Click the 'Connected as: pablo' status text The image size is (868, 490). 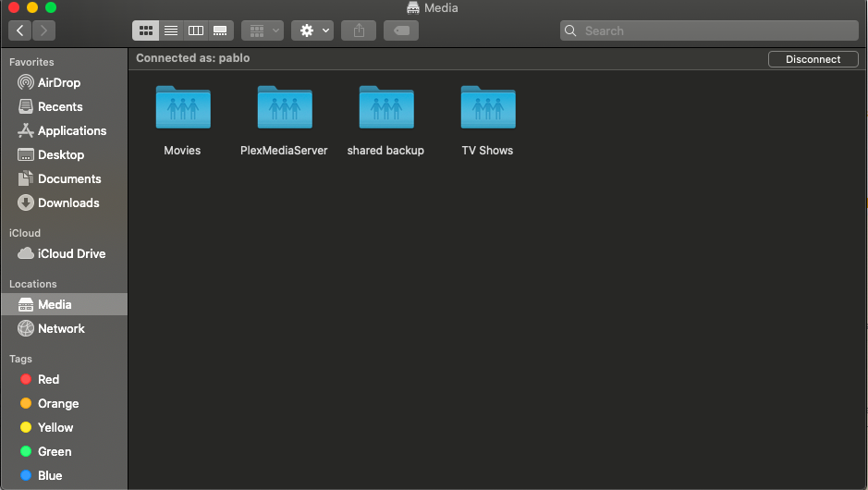tap(192, 58)
